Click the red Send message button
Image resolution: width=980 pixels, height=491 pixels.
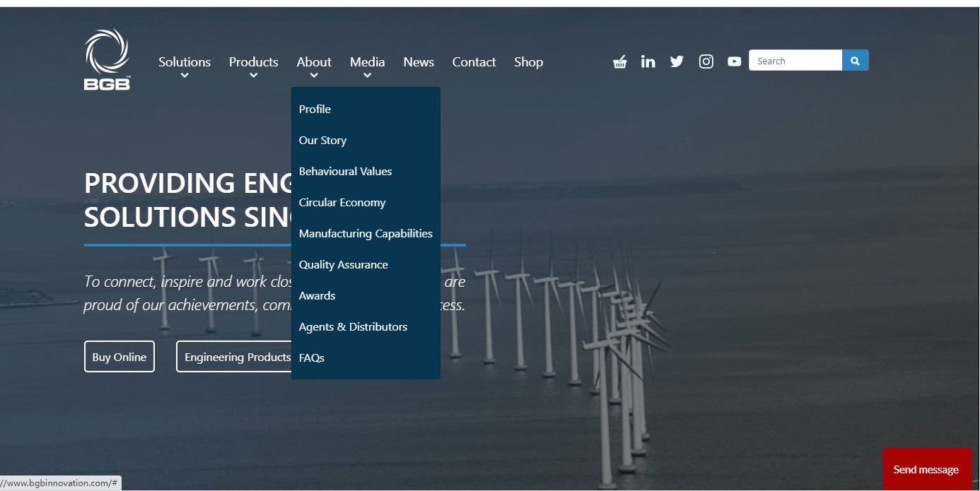pos(927,469)
